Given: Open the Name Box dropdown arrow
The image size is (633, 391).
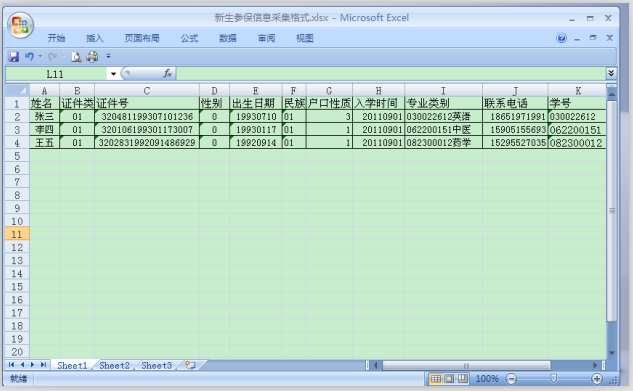Looking at the screenshot, I should tap(113, 74).
